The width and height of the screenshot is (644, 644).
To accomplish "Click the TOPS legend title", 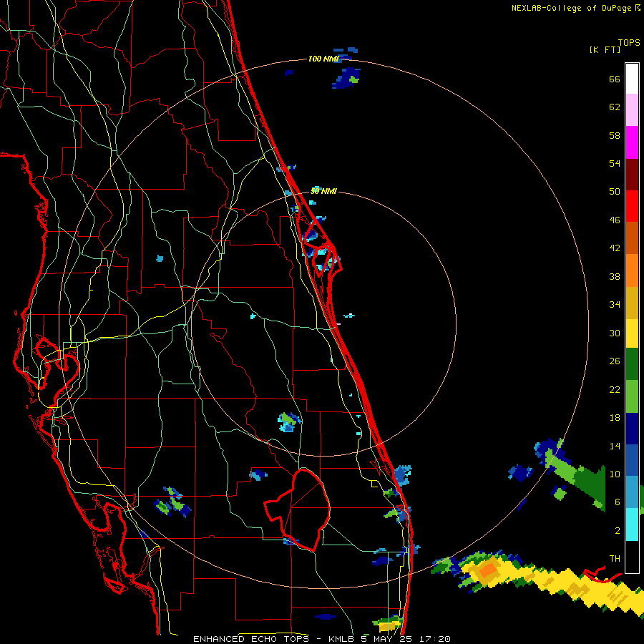I will [629, 43].
